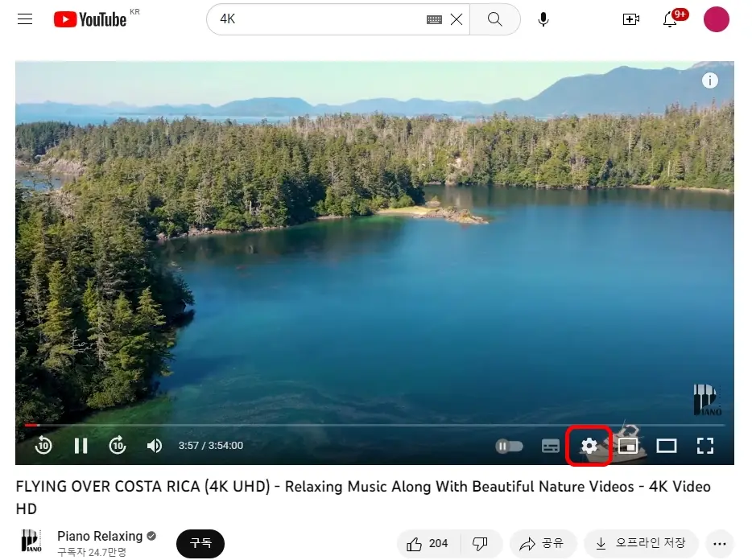Viewport: 752px width, 560px height.
Task: Open the account avatar menu
Action: click(x=716, y=19)
